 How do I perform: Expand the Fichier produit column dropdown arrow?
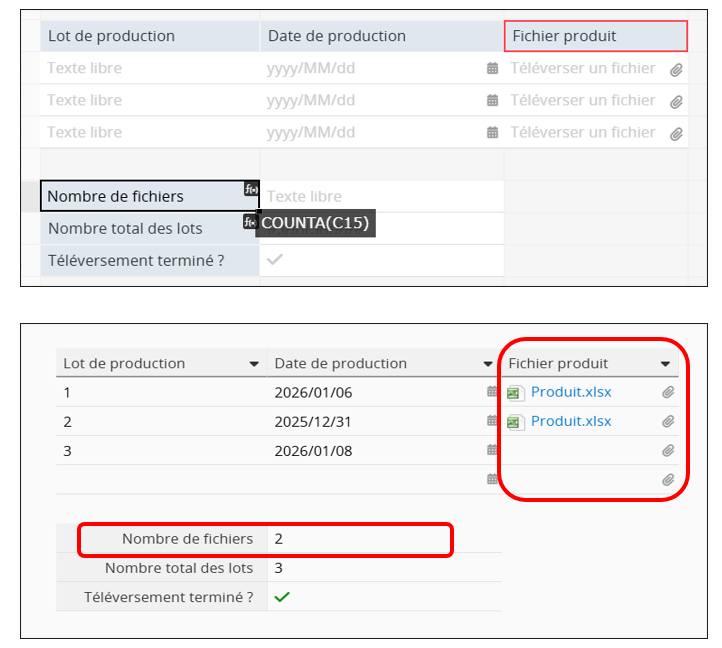665,364
